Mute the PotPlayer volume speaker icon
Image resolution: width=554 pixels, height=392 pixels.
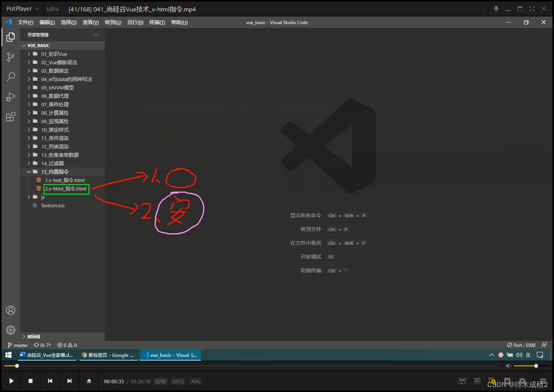508,366
